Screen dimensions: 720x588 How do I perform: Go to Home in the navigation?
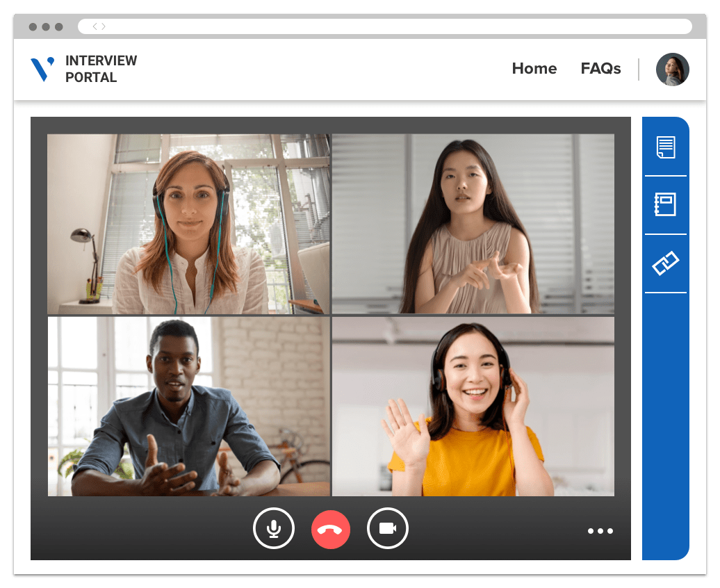coord(534,68)
